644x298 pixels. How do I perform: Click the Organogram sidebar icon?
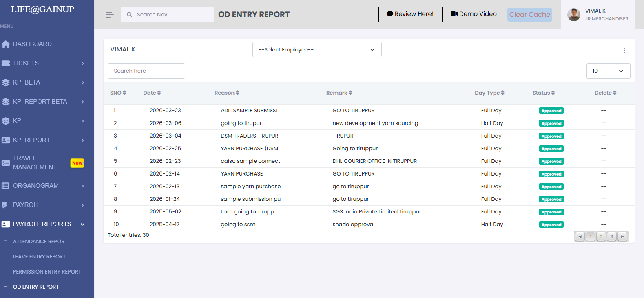pyautogui.click(x=6, y=186)
